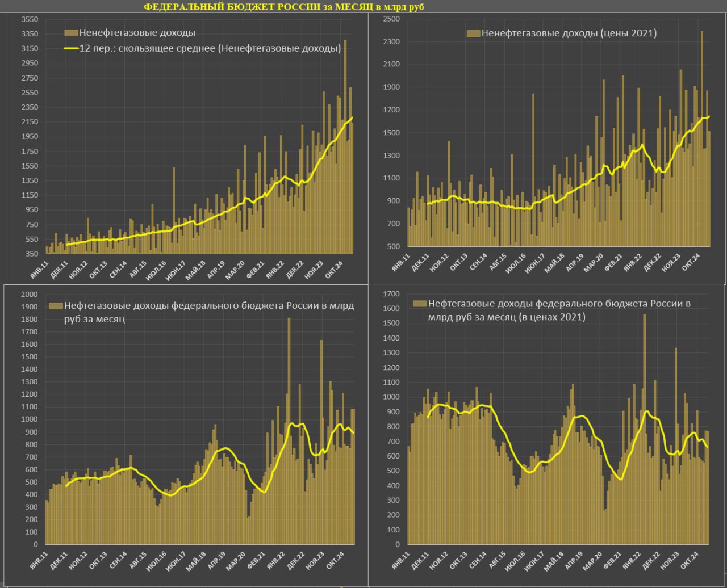Click the legend swatch in the bottom-right chart
This screenshot has width=727, height=588.
pos(420,304)
